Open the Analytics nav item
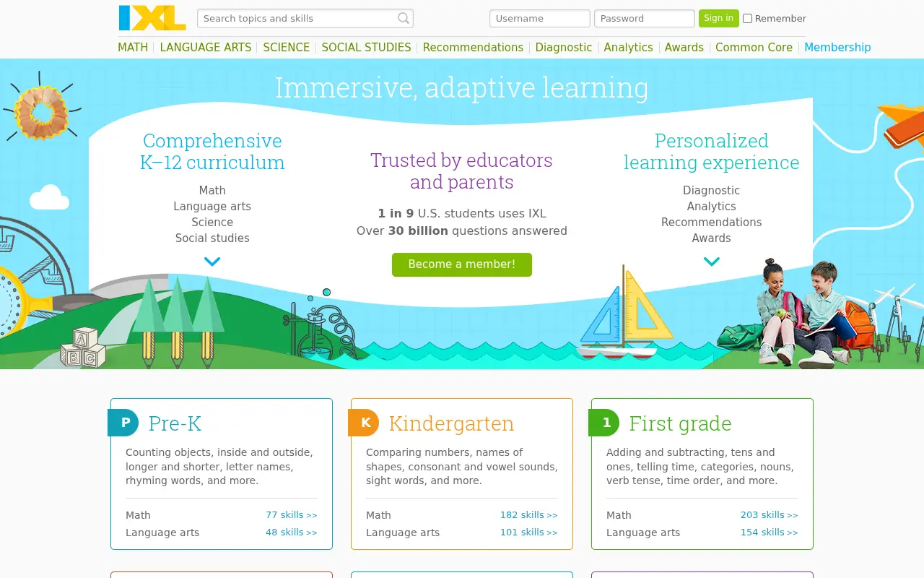The image size is (924, 578). 628,47
